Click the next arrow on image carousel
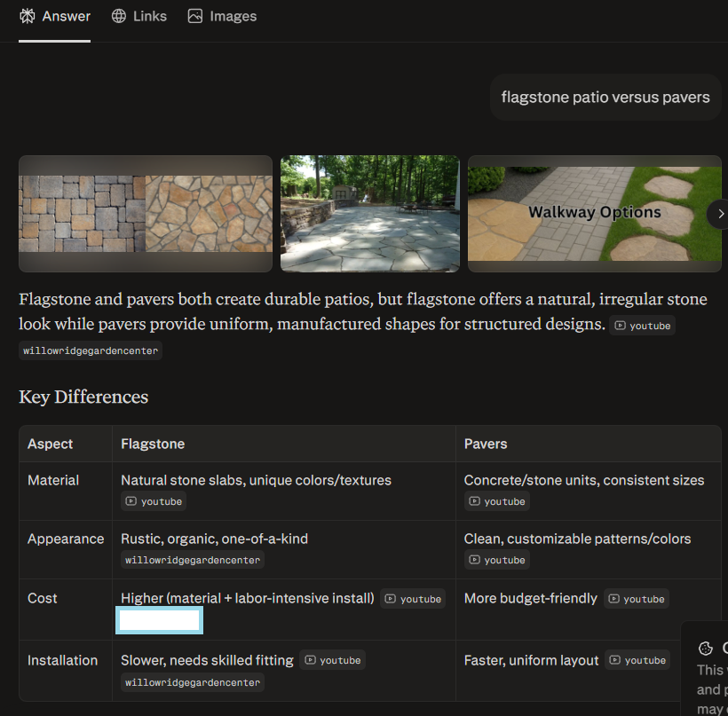Viewport: 728px width, 716px height. click(x=719, y=214)
